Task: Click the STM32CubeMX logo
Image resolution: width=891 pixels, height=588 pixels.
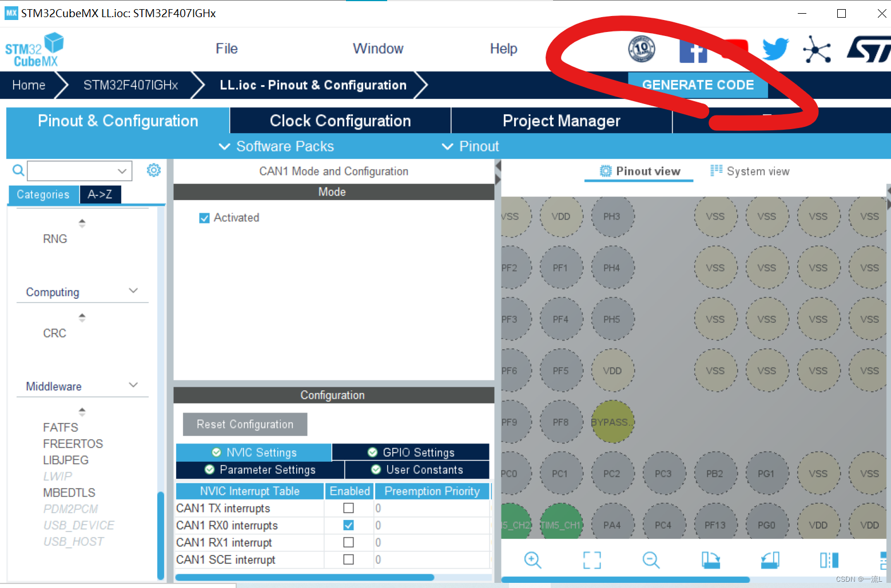Action: pyautogui.click(x=34, y=50)
